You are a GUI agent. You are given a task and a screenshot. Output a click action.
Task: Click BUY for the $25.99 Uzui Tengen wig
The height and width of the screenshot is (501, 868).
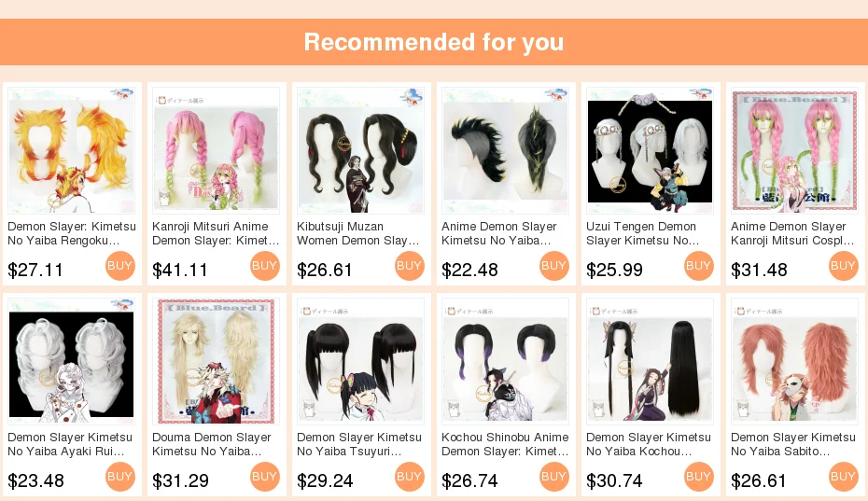pos(699,266)
